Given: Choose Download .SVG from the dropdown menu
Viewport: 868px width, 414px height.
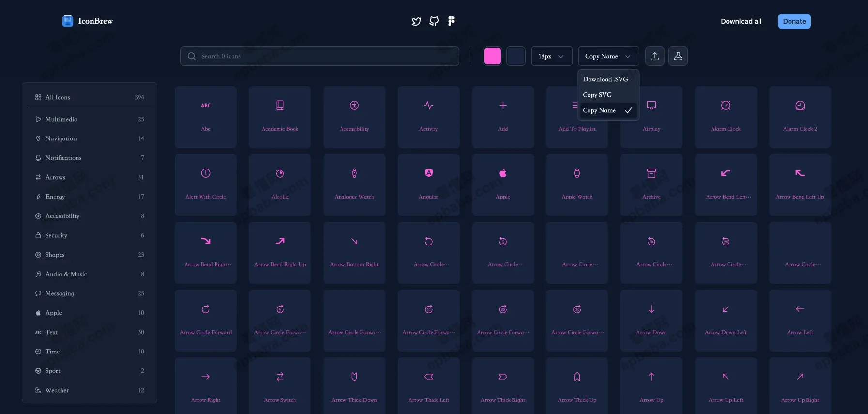Looking at the screenshot, I should [x=605, y=79].
